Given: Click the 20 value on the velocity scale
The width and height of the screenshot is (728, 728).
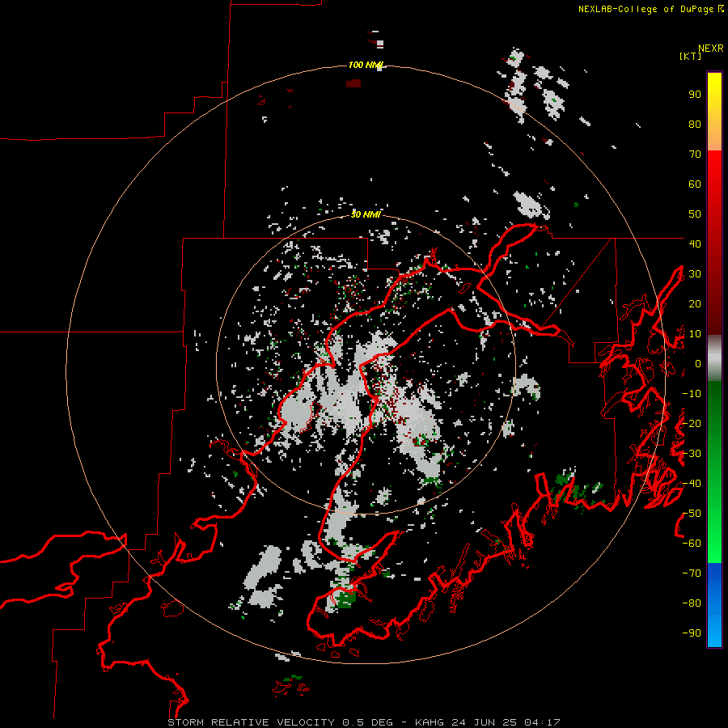Looking at the screenshot, I should (695, 303).
